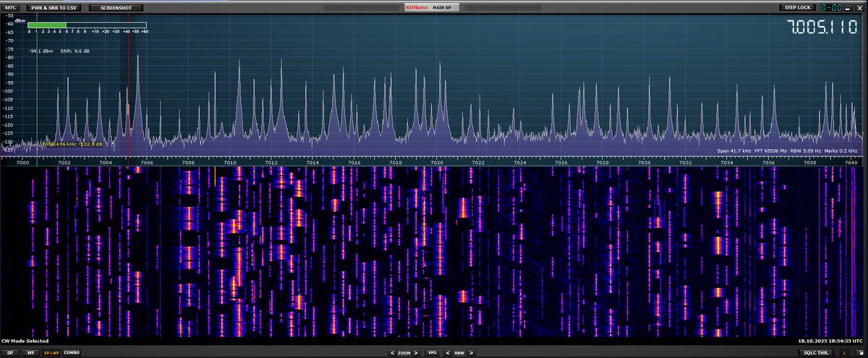The width and height of the screenshot is (868, 358).
Task: Click the 7012 frequency scale label
Action: coord(271,163)
